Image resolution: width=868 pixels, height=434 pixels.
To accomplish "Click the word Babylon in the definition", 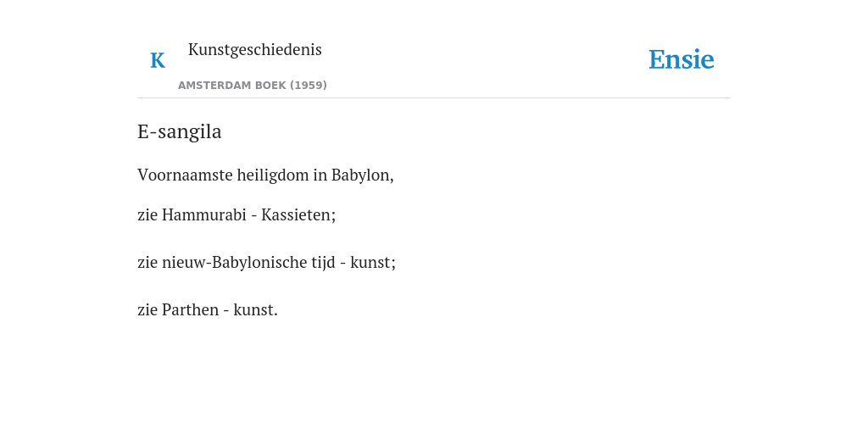I will 362,175.
